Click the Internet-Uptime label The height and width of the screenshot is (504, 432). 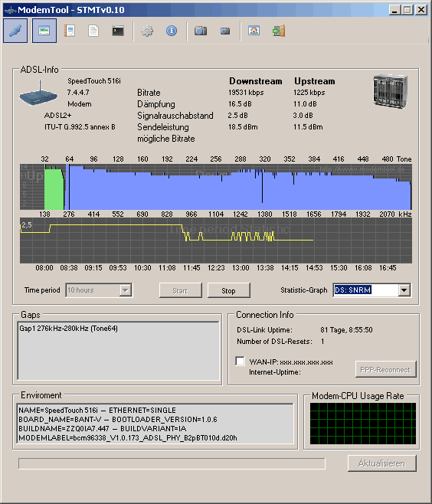click(x=275, y=372)
